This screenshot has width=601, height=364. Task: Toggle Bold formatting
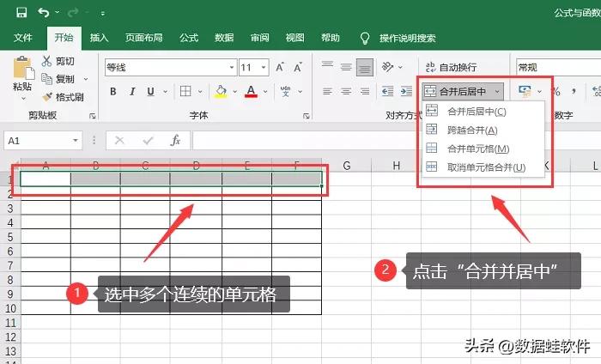(112, 92)
